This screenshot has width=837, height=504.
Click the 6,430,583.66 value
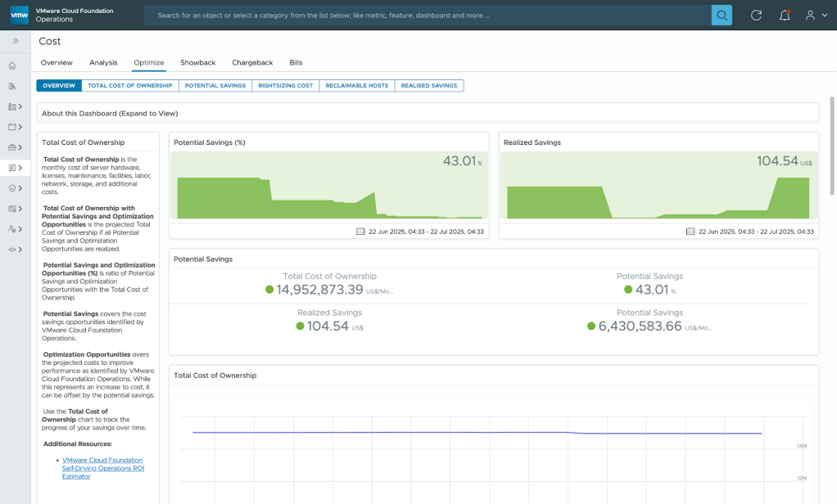click(640, 326)
